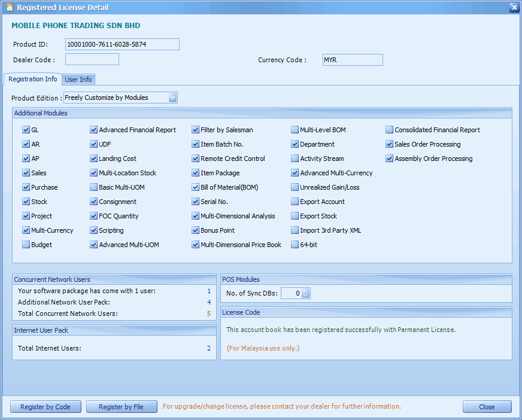
Task: Open the Product Edition dropdown
Action: click(x=172, y=98)
